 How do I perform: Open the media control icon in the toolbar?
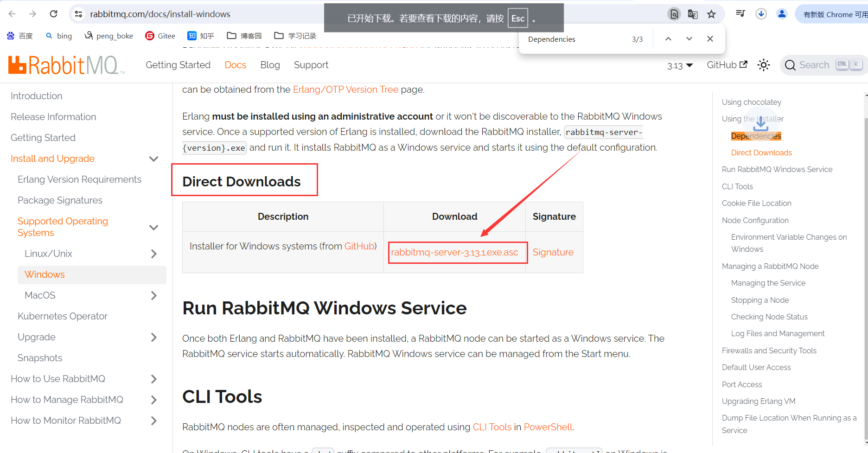740,13
